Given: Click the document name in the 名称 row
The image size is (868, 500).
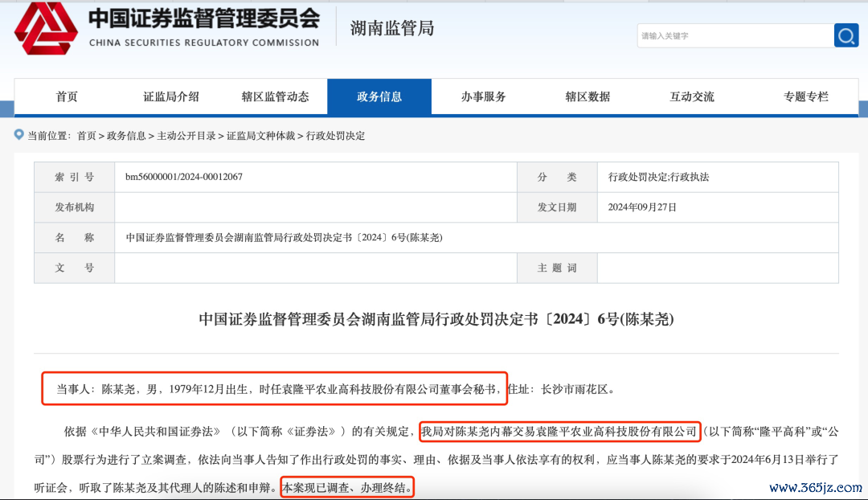Looking at the screenshot, I should [284, 238].
